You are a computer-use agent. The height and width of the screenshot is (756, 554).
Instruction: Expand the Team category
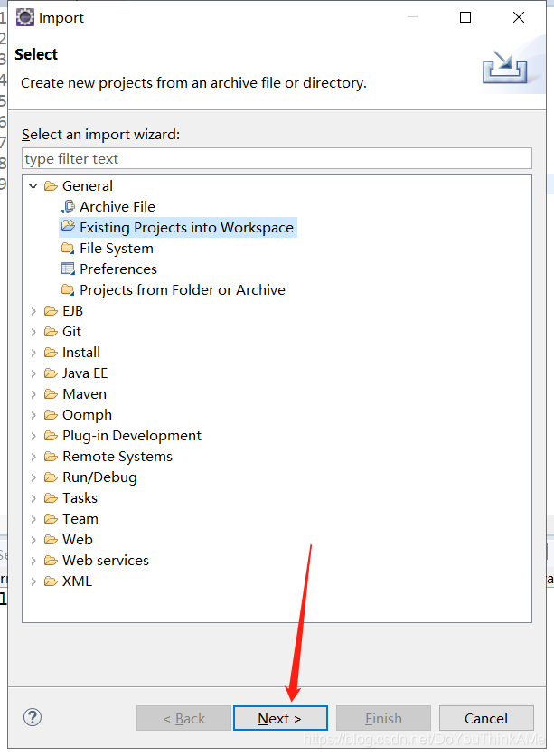coord(33,519)
